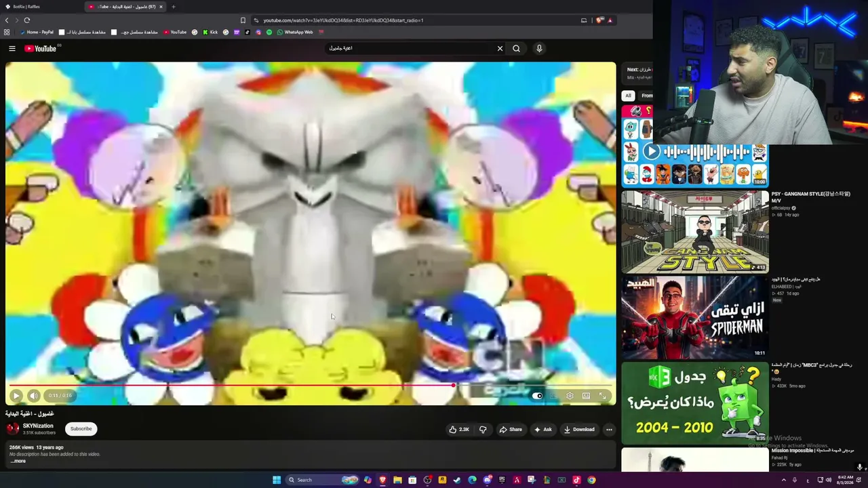Viewport: 868px width, 488px height.
Task: Open the Spiderman video thumbnail
Action: pos(695,317)
